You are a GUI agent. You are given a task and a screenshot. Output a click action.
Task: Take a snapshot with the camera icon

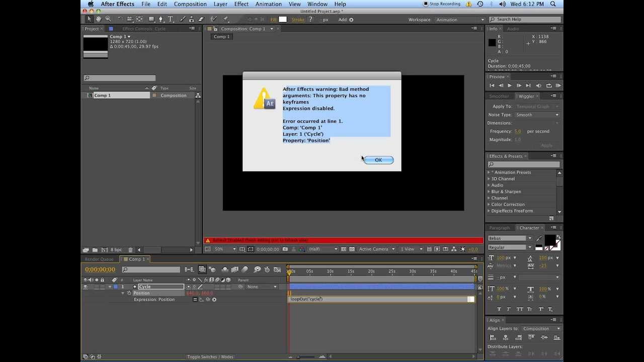coord(285,249)
